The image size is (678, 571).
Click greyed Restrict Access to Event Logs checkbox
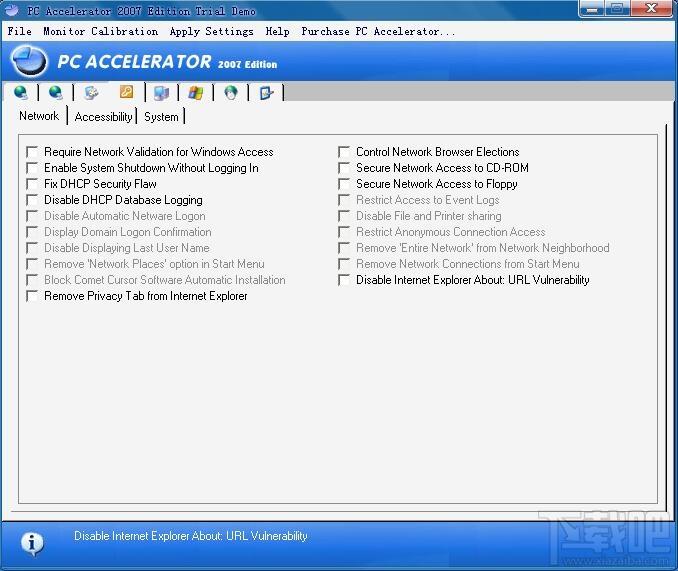coord(344,200)
